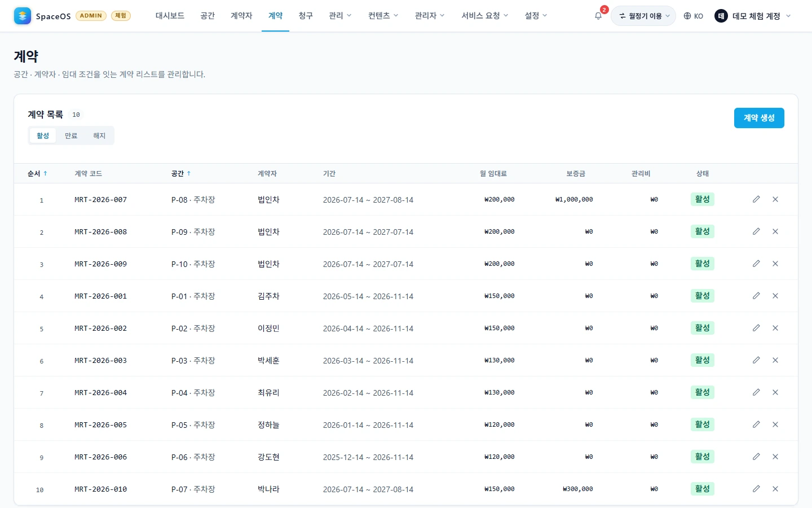Viewport: 812px width, 508px height.
Task: Click period 2026-03-14 ~ 2026-11-14
Action: [x=368, y=360]
